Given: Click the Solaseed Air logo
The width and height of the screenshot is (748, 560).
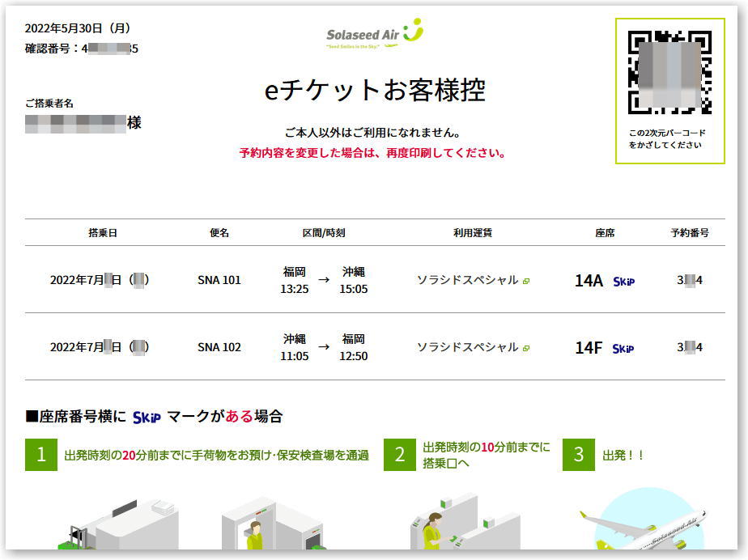Looking at the screenshot, I should [375, 33].
